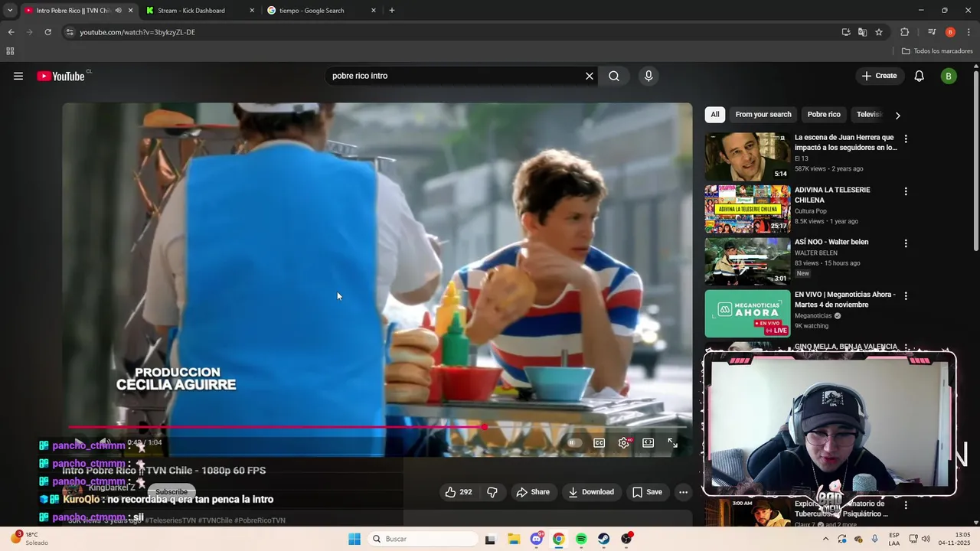Open the YouTube account avatar menu
The width and height of the screenshot is (980, 551).
coord(949,76)
